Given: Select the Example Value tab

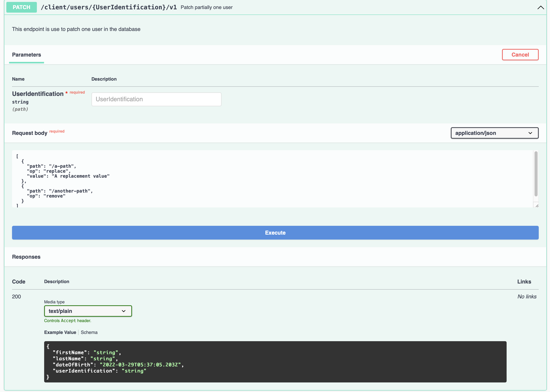Looking at the screenshot, I should pyautogui.click(x=60, y=332).
